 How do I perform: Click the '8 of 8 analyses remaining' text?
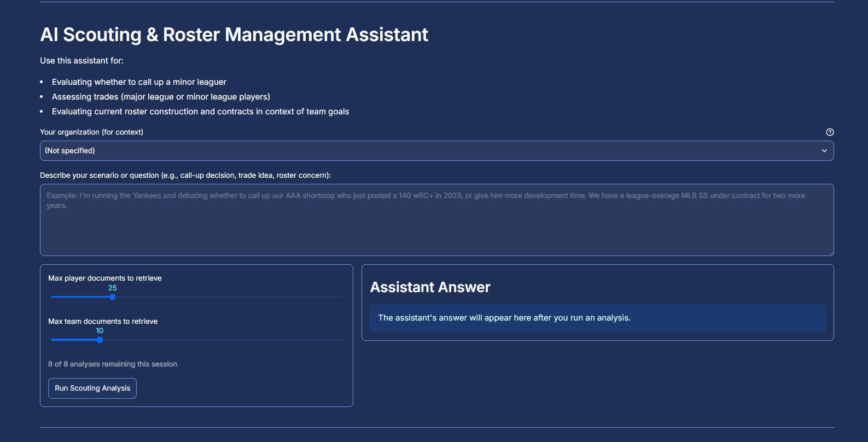[113, 364]
